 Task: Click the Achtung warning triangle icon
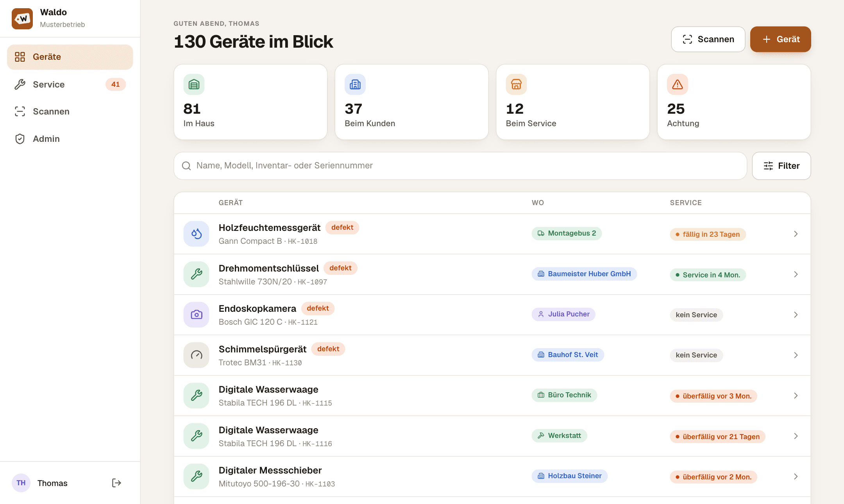point(677,84)
